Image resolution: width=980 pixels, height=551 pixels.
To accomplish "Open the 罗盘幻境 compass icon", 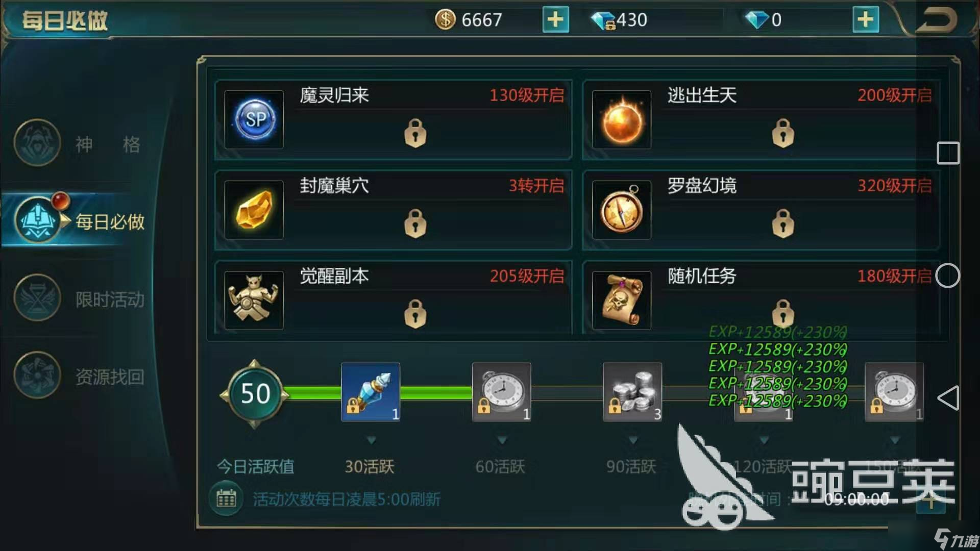I will [622, 210].
